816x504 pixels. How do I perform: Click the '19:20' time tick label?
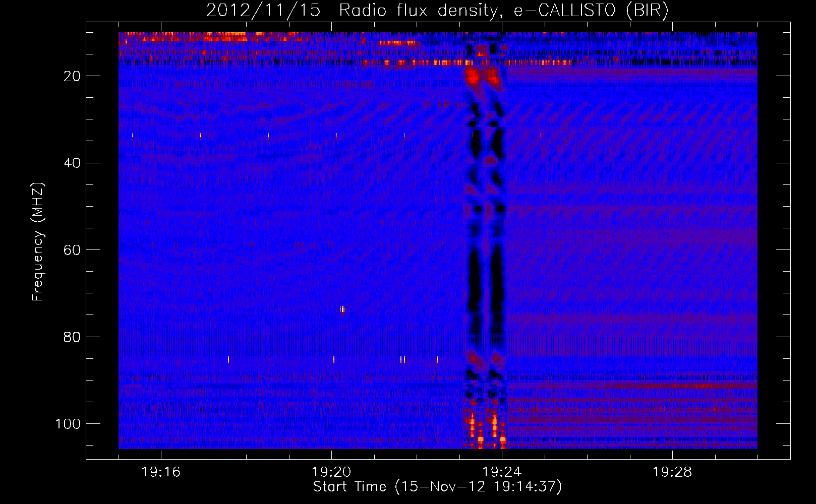[331, 472]
